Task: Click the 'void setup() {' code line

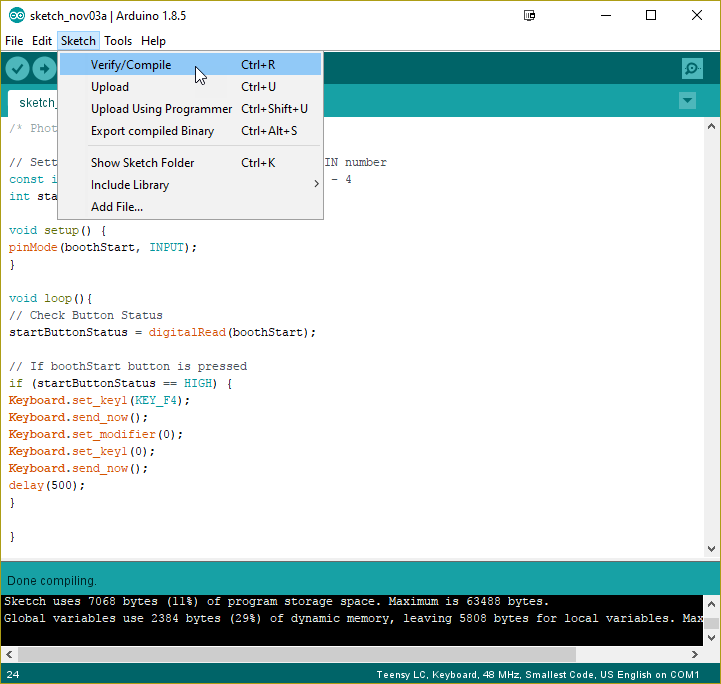Action: (x=57, y=230)
